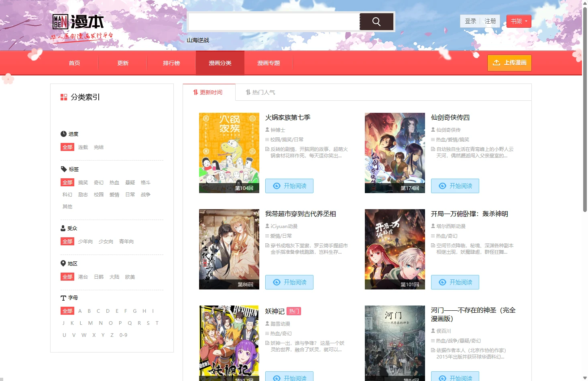
Task: Select the 连载 progress filter
Action: point(83,147)
